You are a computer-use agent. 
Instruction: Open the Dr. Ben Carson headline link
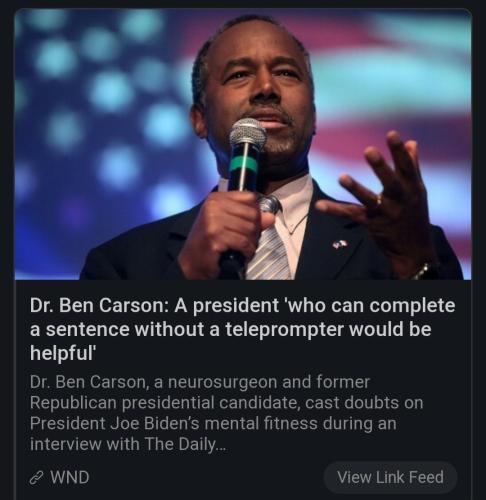tap(242, 329)
